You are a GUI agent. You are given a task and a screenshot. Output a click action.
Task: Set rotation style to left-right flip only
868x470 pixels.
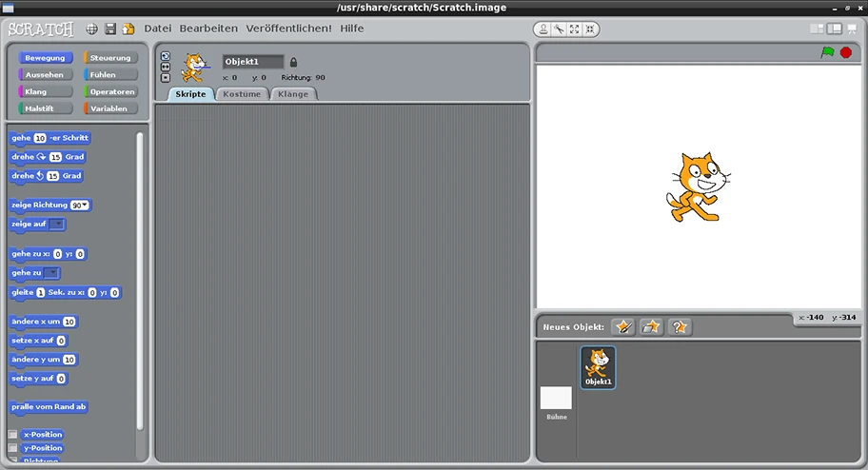[166, 67]
